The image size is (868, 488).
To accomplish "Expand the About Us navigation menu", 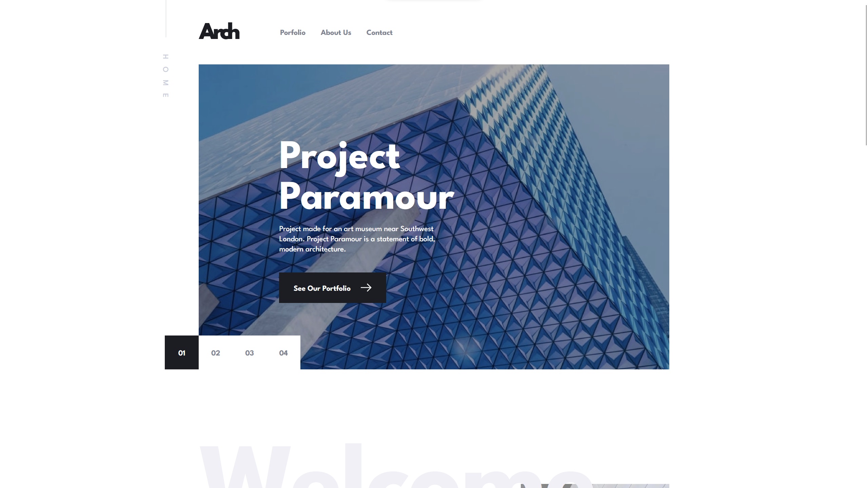I will 336,32.
